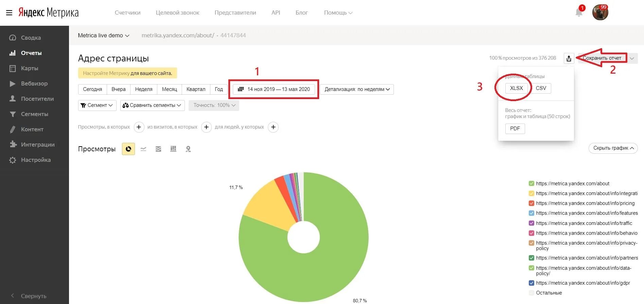This screenshot has height=304, width=644.
Task: Add condition for Просмотры, в которых
Action: coord(139,127)
